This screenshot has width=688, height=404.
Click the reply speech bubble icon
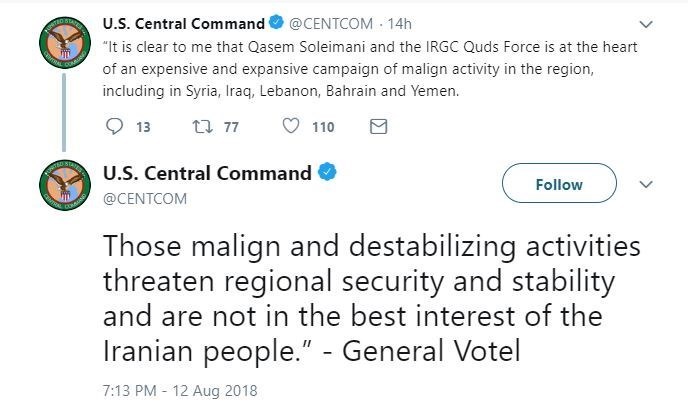(x=115, y=127)
